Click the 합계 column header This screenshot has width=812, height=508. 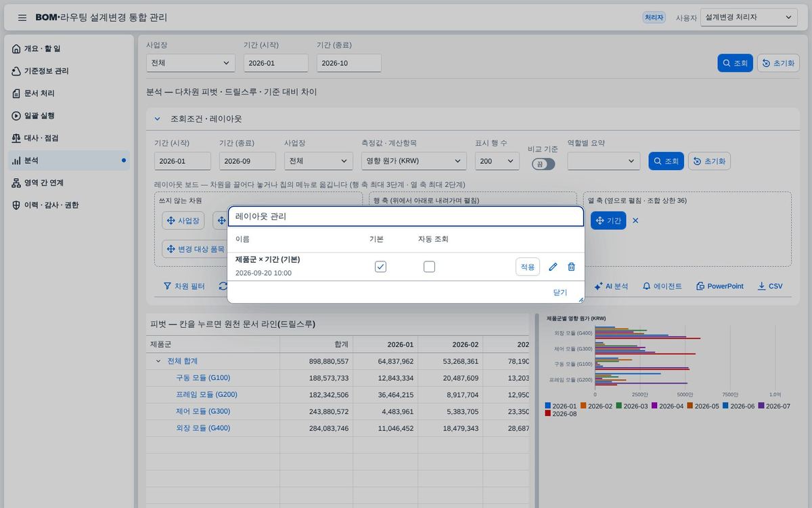(316, 344)
